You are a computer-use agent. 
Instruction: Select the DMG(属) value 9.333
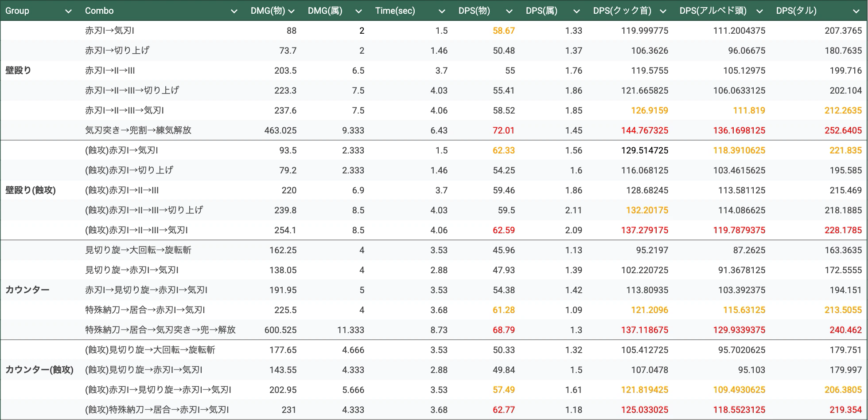353,130
